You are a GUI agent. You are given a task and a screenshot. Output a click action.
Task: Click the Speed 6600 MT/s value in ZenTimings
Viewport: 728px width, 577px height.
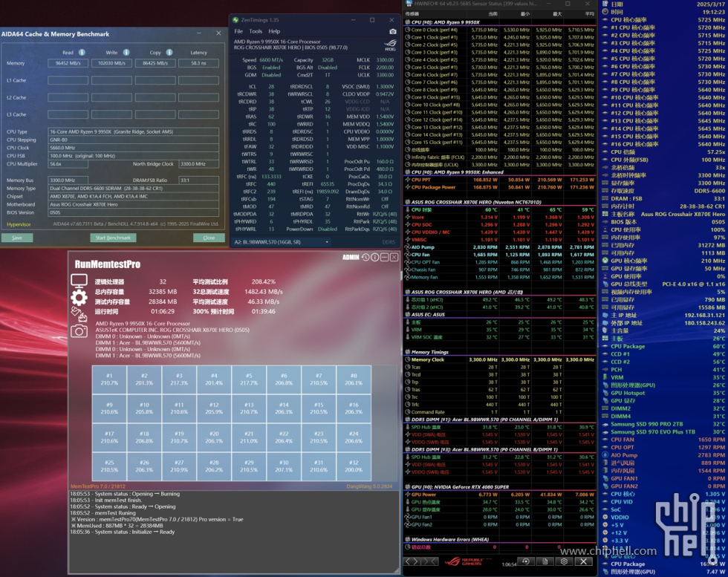point(271,60)
